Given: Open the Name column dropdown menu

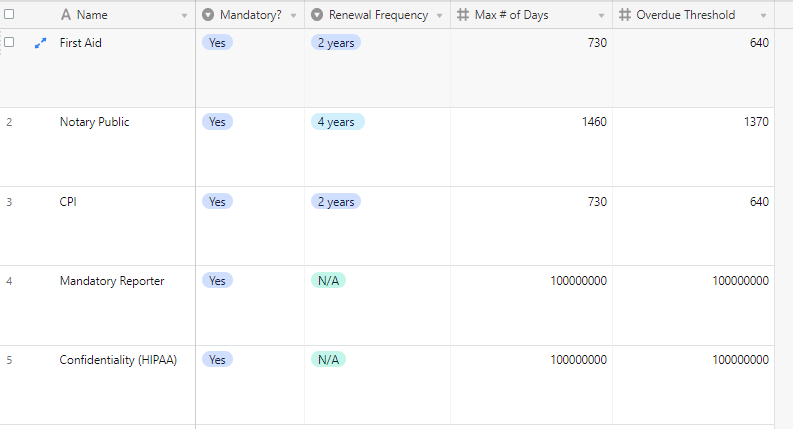Looking at the screenshot, I should [x=184, y=16].
